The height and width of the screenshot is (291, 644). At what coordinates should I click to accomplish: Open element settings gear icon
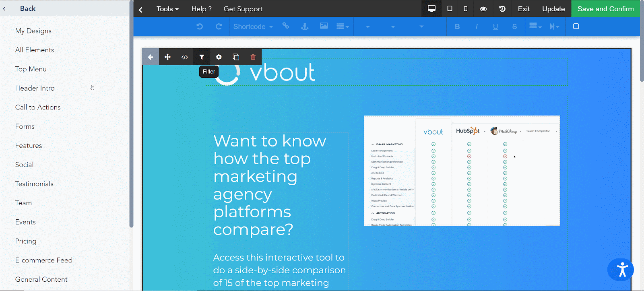pos(219,57)
